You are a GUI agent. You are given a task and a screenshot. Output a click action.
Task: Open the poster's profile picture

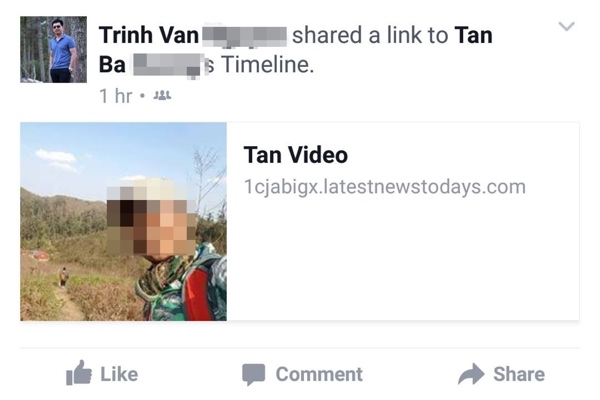pyautogui.click(x=54, y=49)
